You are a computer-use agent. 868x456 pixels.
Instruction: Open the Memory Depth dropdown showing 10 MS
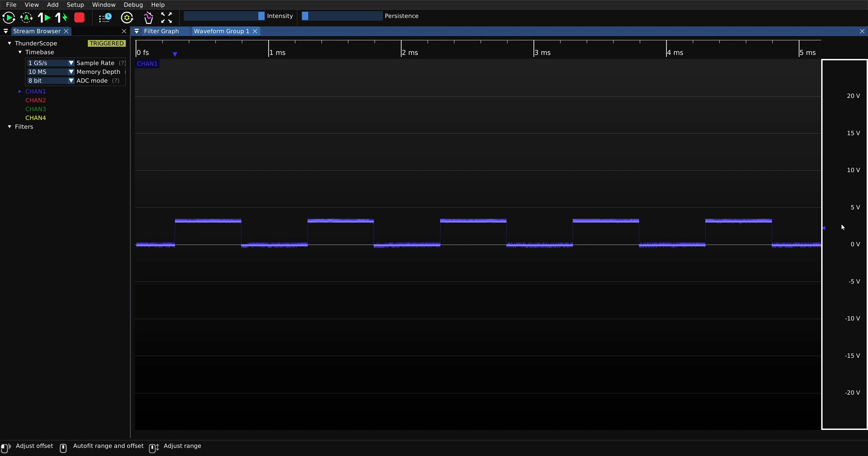(51, 72)
